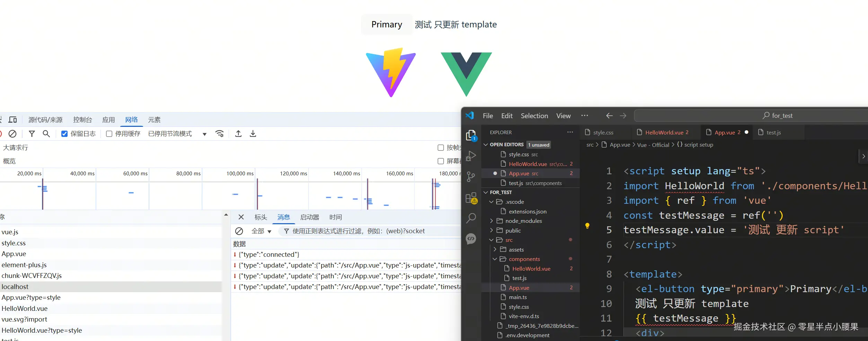Open the Explorer panel more actions menu

coord(570,132)
